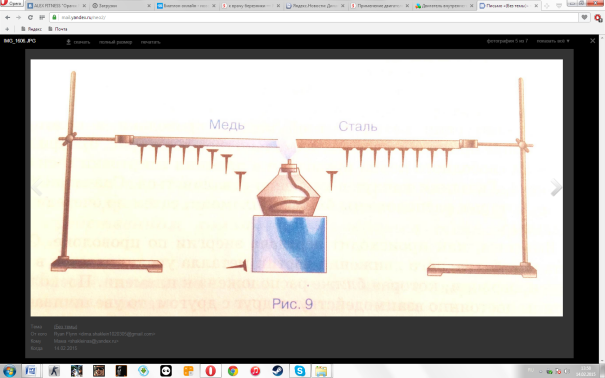Open iTunes from the taskbar

[255, 371]
